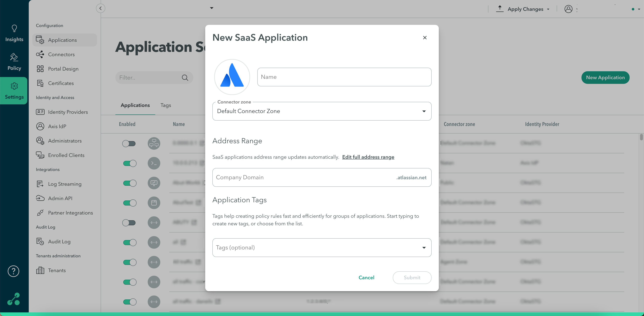Open Identity Providers menu item
The height and width of the screenshot is (316, 644).
[x=68, y=112]
